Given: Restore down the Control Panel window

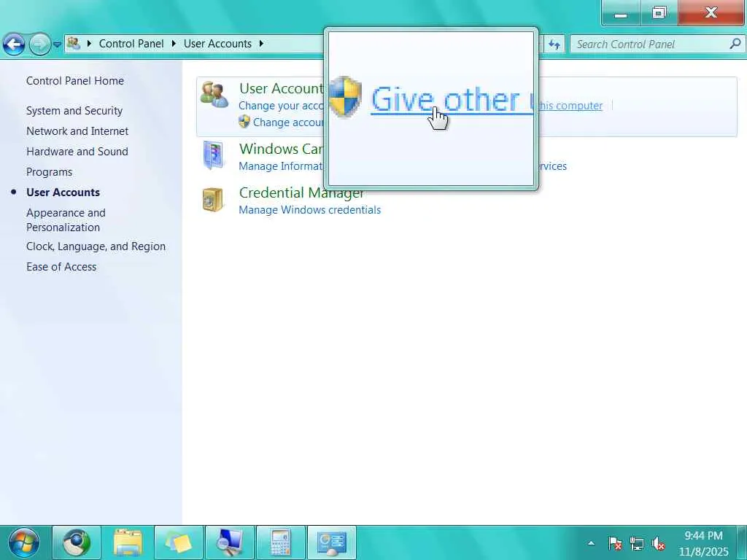Looking at the screenshot, I should 659,12.
